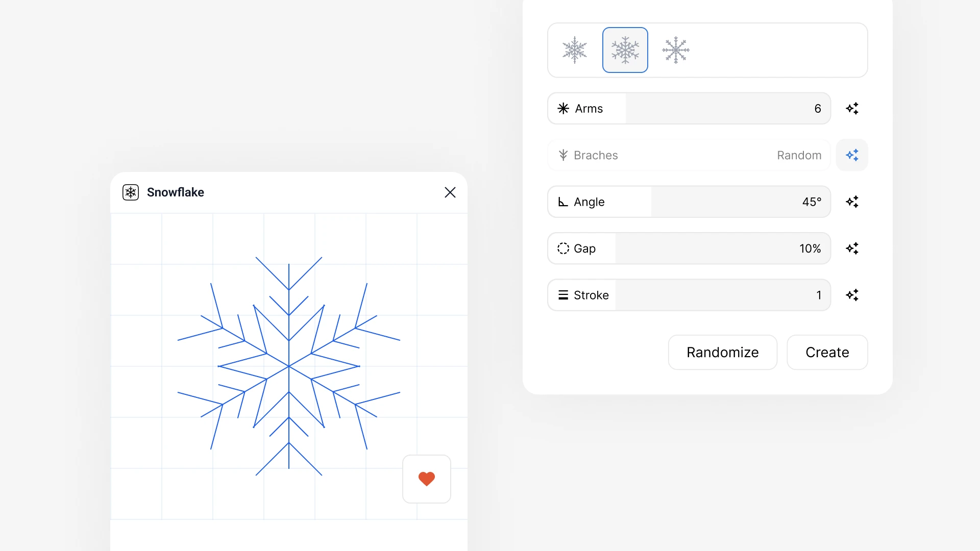The image size is (980, 551).
Task: Close the Snowflake panel
Action: click(x=450, y=192)
